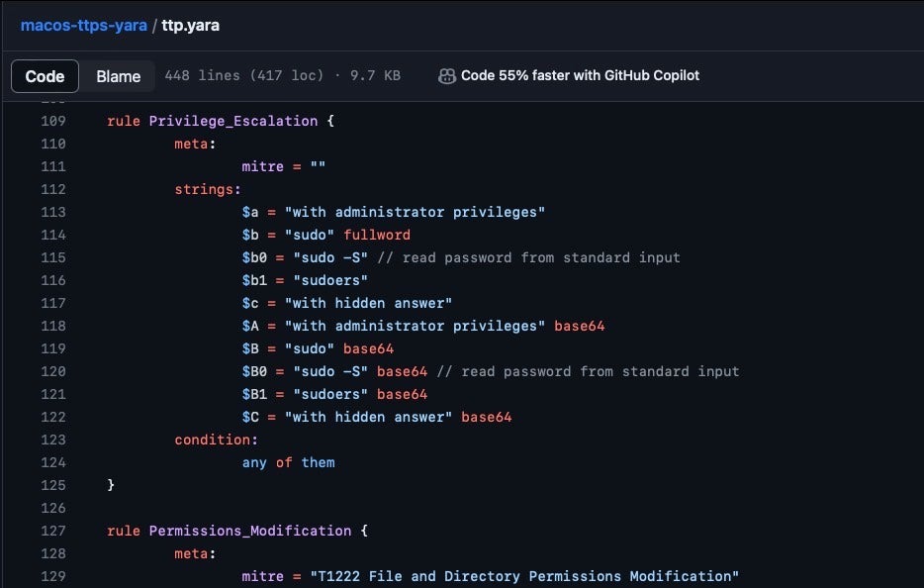Screen dimensions: 924x588
Task: Select line number 109
Action: click(53, 121)
